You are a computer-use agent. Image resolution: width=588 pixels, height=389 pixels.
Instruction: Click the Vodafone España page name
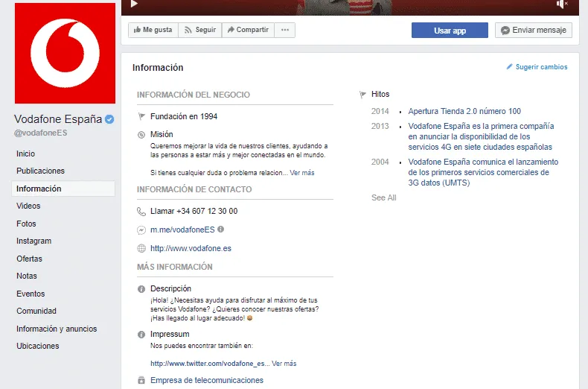58,119
